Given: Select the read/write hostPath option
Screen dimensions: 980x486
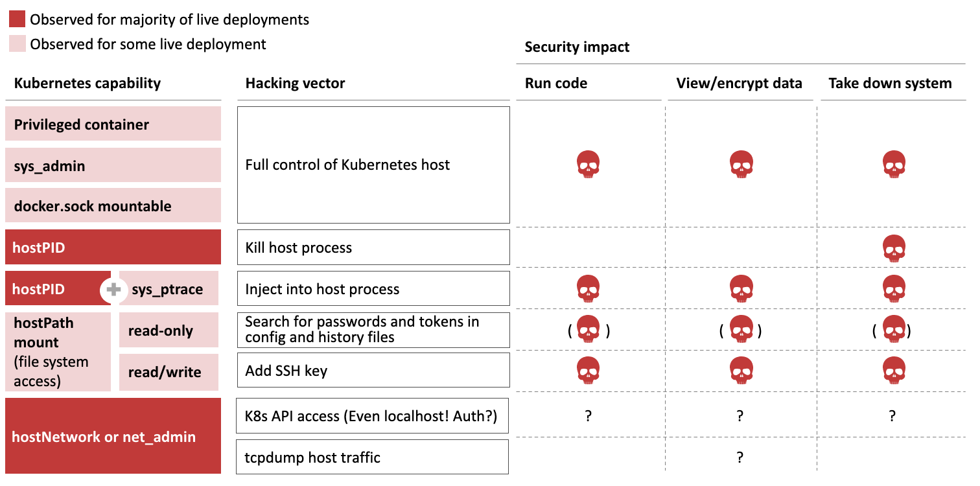Looking at the screenshot, I should click(169, 372).
